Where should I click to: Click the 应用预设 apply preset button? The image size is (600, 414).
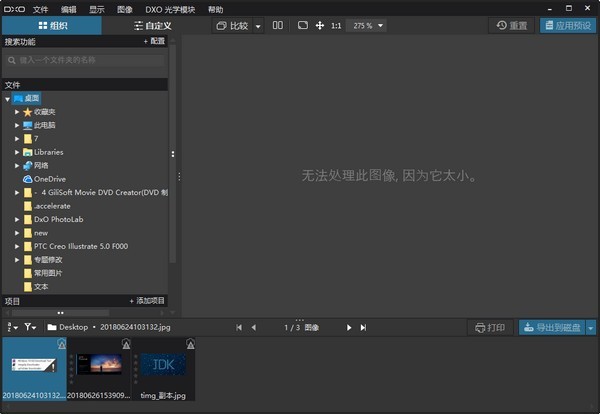point(568,26)
